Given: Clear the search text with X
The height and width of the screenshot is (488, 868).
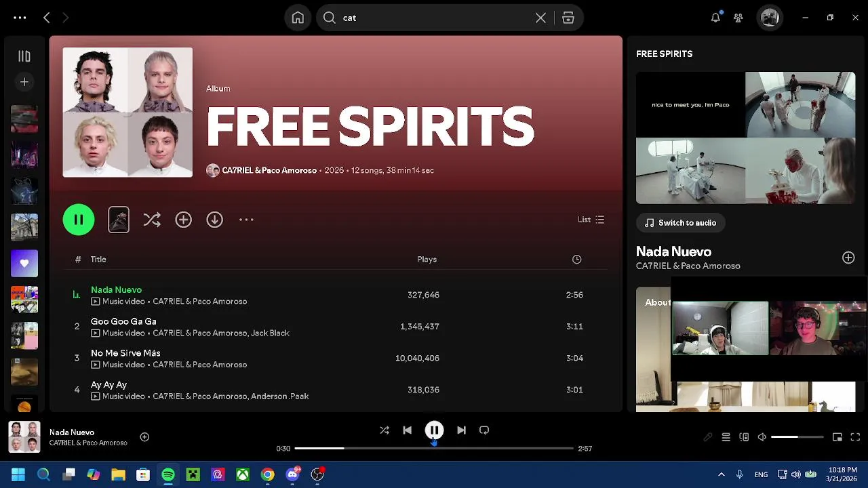Looking at the screenshot, I should click(540, 18).
